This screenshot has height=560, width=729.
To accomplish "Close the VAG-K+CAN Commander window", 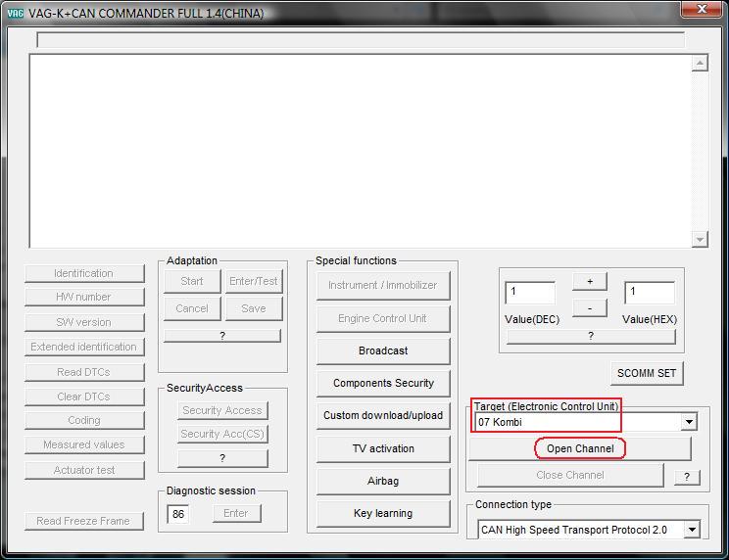I will (702, 9).
